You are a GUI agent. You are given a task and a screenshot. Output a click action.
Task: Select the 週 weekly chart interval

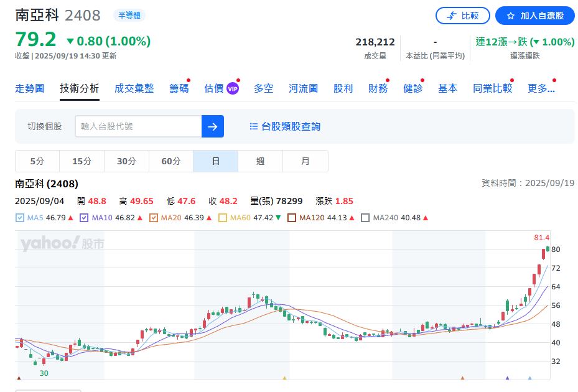pyautogui.click(x=260, y=161)
